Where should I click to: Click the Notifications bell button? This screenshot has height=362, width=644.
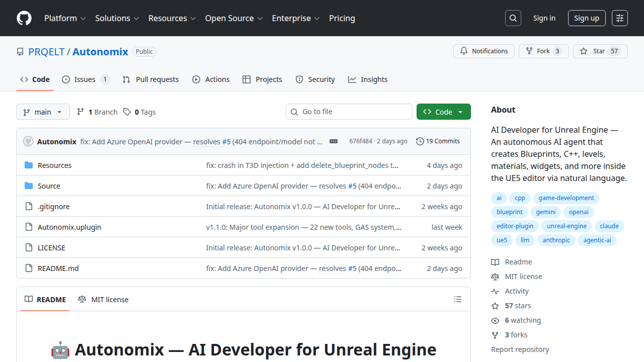coord(484,51)
